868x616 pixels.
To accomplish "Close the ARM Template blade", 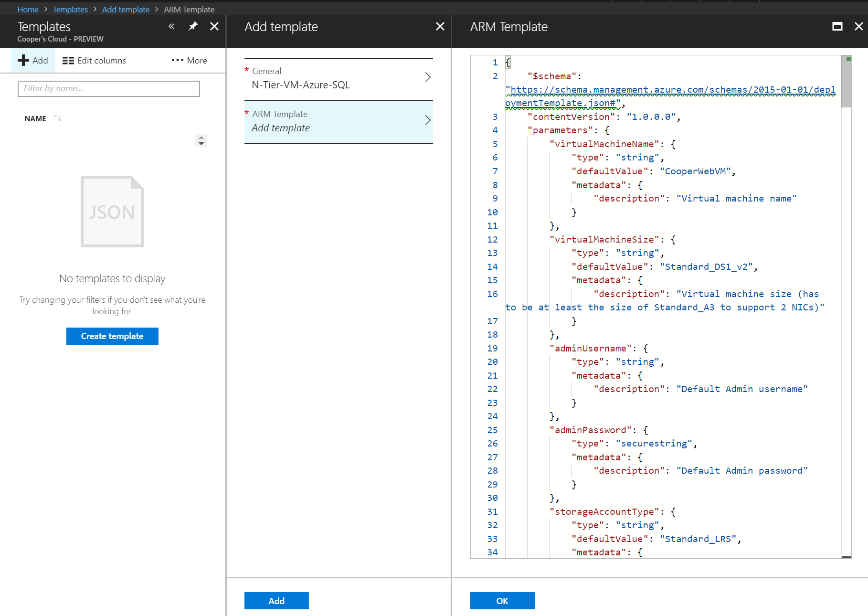I will point(858,26).
